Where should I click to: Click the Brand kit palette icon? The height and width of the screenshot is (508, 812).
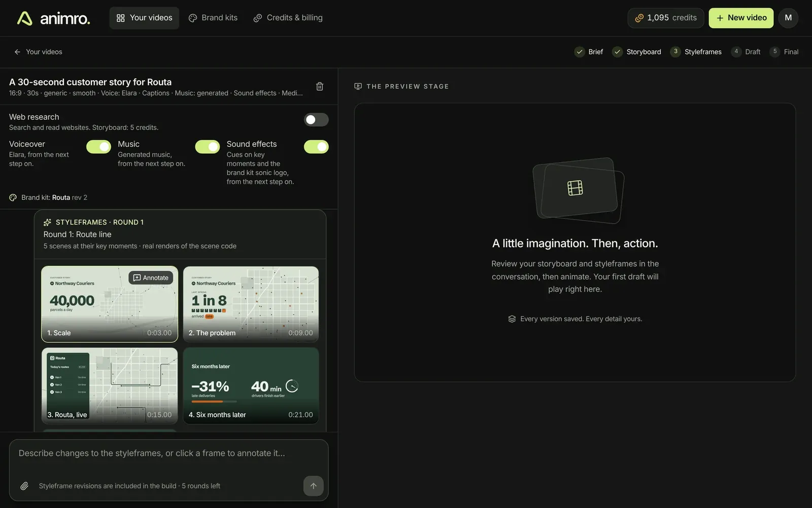click(x=13, y=198)
